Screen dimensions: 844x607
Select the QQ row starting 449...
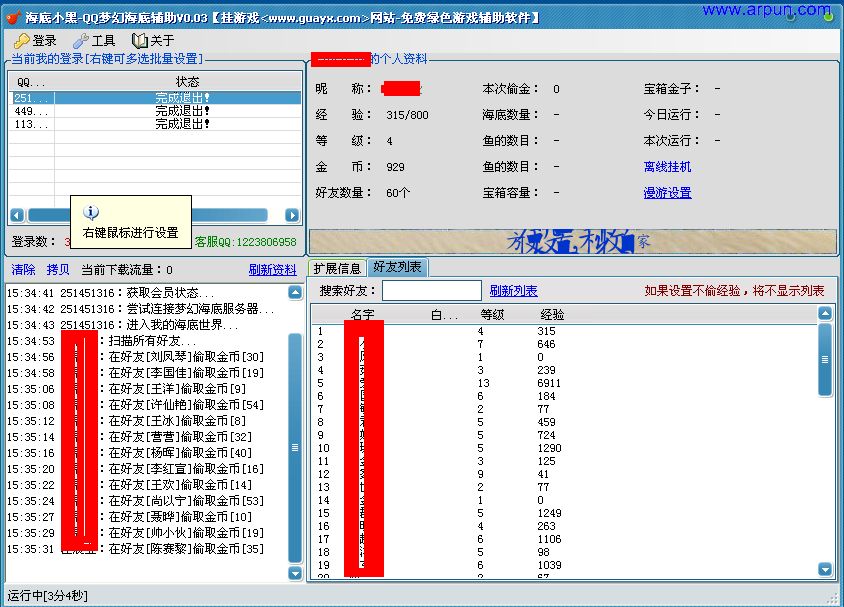(x=156, y=111)
